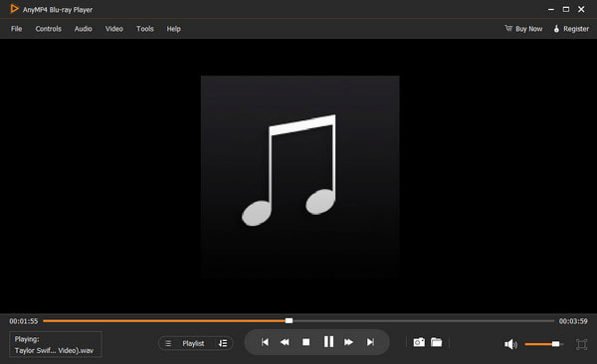This screenshot has width=597, height=364.
Task: Open the File menu
Action: click(16, 29)
